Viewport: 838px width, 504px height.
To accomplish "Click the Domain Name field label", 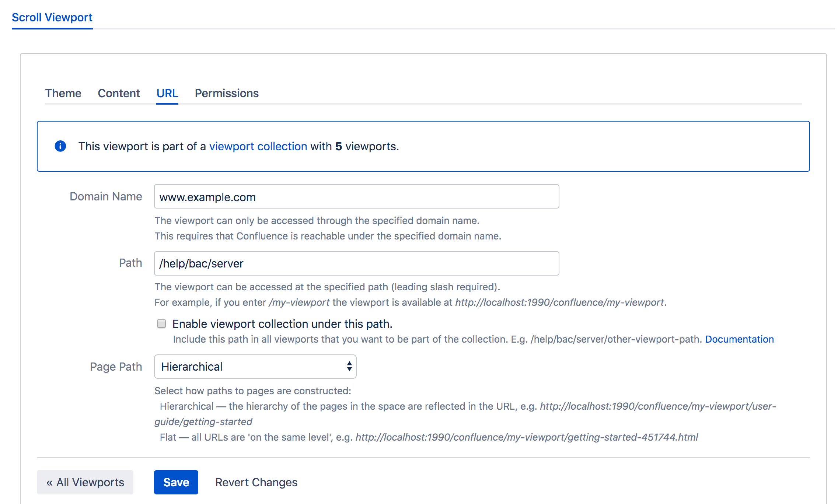I will coord(106,196).
